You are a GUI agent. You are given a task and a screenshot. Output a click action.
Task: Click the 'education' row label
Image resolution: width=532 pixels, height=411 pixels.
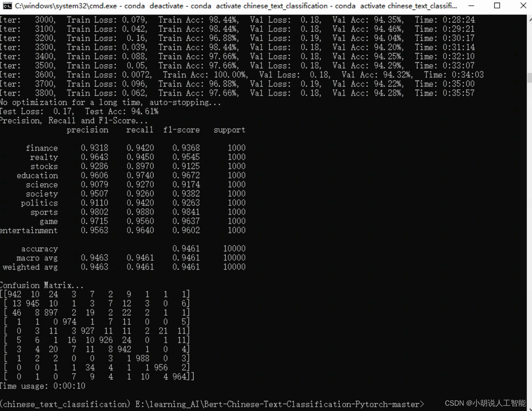pyautogui.click(x=37, y=175)
